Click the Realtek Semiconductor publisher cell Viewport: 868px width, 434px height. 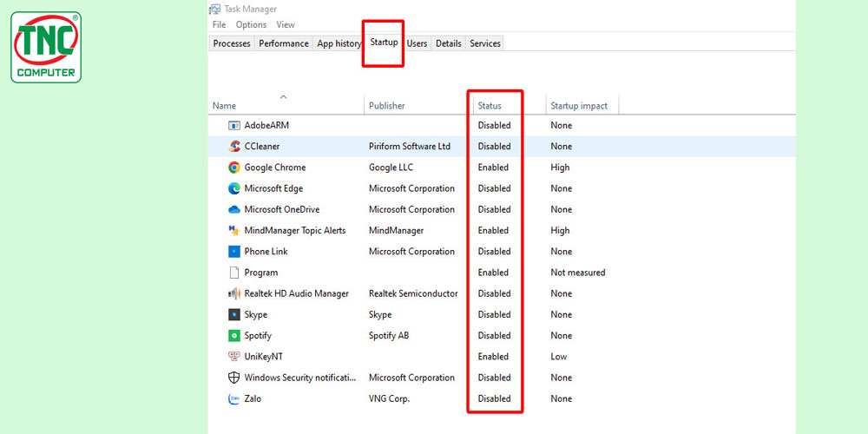click(413, 294)
